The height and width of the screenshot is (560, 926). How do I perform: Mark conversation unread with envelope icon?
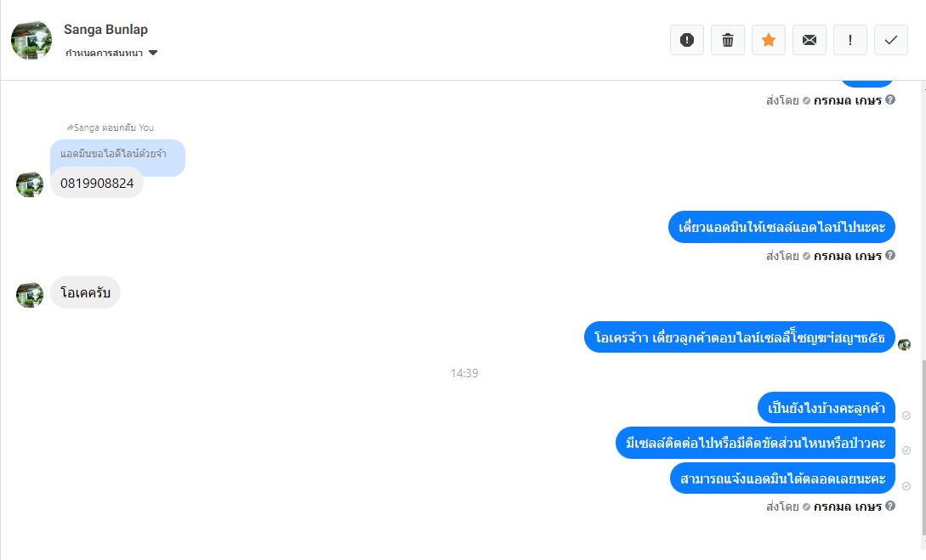[809, 40]
